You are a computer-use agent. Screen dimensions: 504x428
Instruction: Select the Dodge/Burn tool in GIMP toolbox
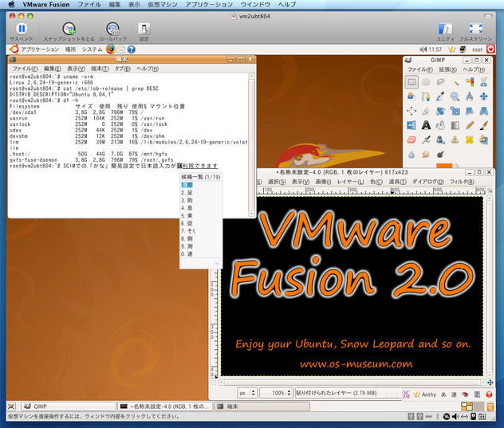440,155
